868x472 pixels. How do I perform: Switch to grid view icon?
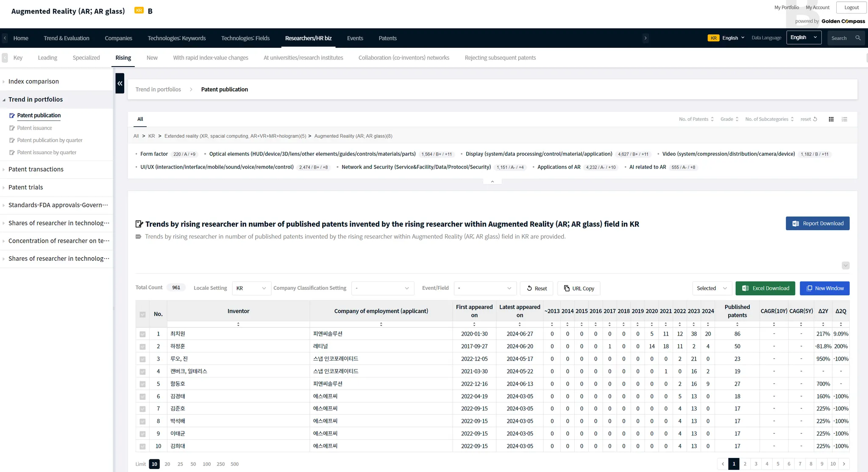point(831,119)
